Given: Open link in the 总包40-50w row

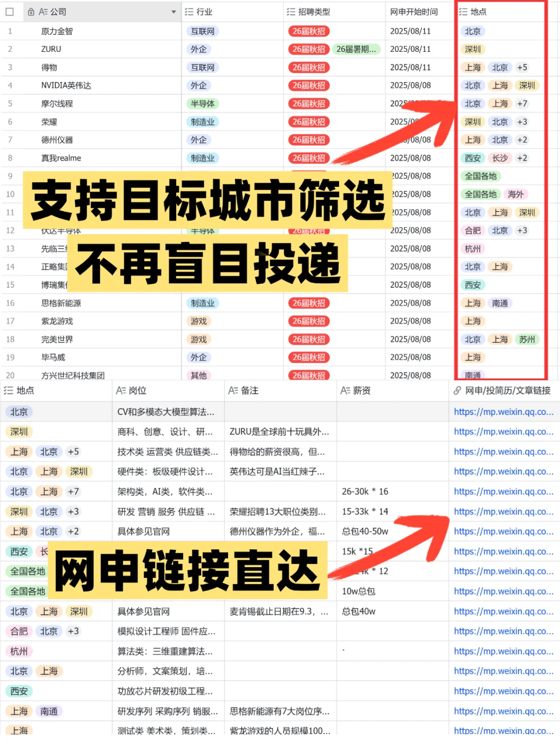Looking at the screenshot, I should tap(504, 531).
